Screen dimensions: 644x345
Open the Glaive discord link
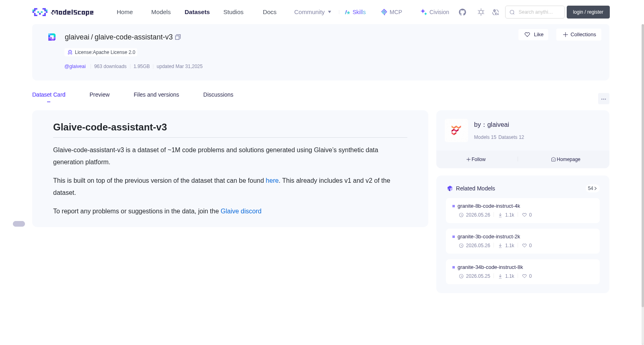tap(241, 211)
